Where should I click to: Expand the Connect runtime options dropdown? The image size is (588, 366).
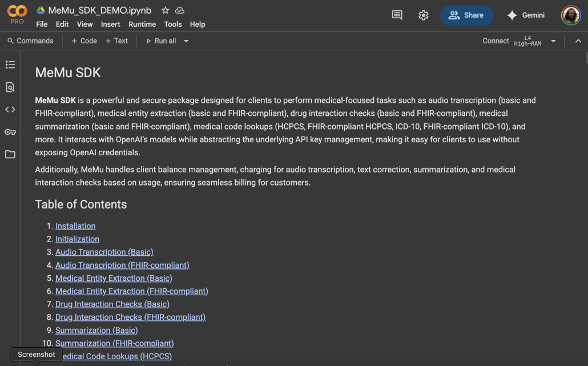pos(553,41)
